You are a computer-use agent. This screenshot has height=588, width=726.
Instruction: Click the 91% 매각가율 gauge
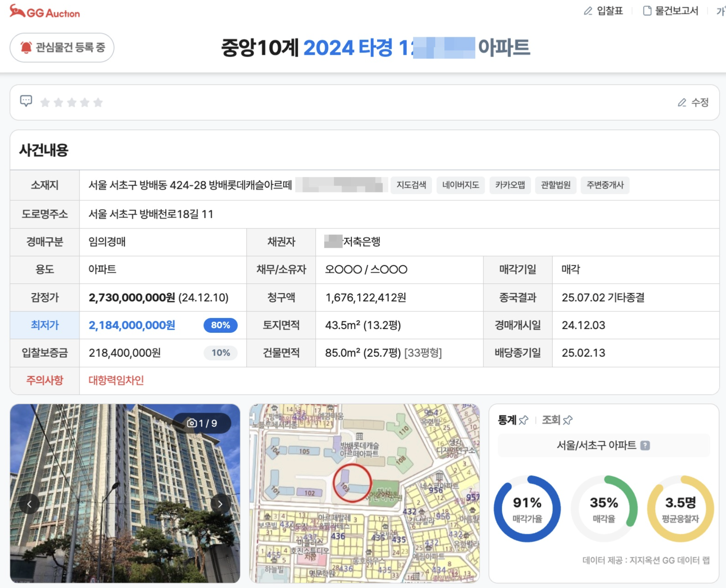[x=527, y=509]
